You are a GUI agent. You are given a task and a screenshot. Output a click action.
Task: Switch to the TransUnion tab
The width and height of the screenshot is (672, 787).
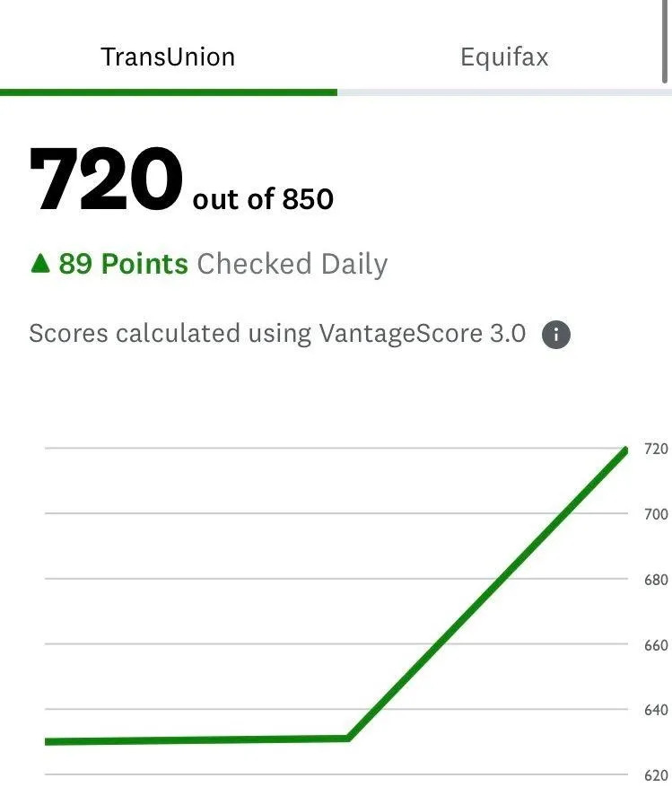(x=168, y=57)
